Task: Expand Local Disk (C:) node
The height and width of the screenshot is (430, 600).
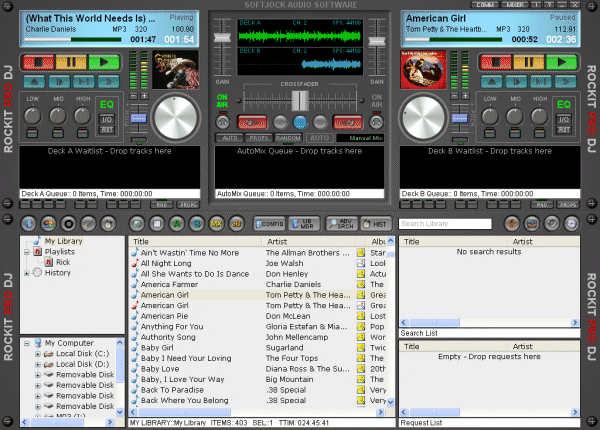Action: (38, 354)
